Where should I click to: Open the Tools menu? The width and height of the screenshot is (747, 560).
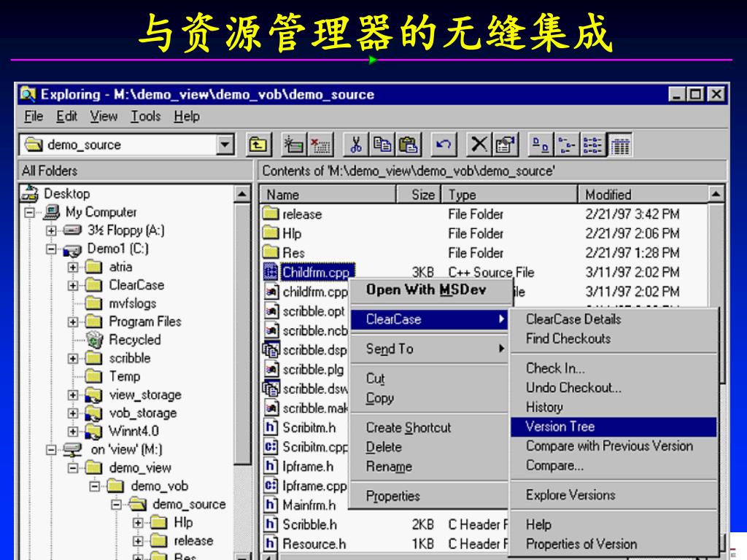[x=146, y=116]
